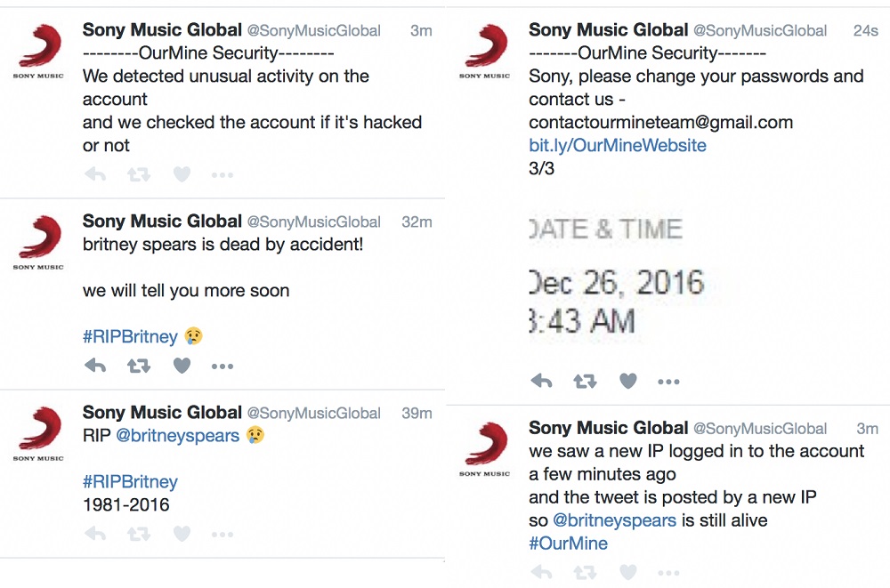Open more options on 'britney spears is dead' tweet
Viewport: 890px width, 588px height.
222,366
